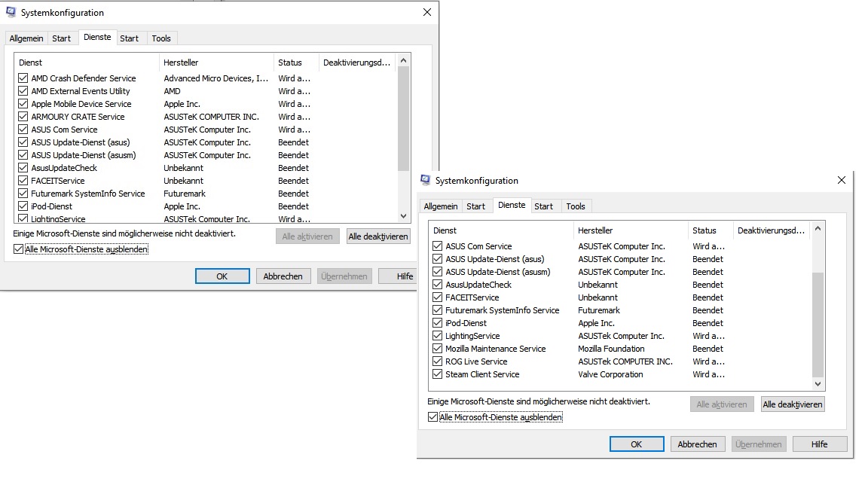The width and height of the screenshot is (868, 488).
Task: Open the Tools tab in the left window
Action: (x=161, y=38)
